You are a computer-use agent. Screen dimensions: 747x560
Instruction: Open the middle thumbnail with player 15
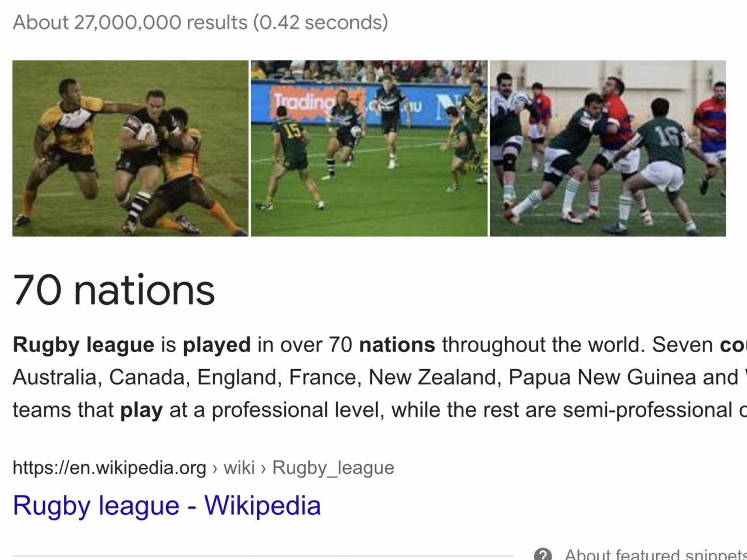coord(369,148)
